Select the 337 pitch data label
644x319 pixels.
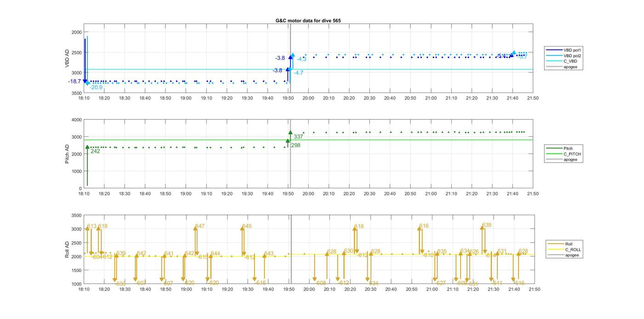tap(299, 137)
